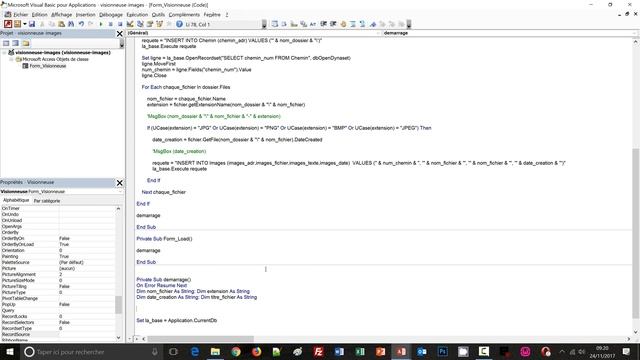Toggle breakpoint with the hand icon

click(343, 24)
